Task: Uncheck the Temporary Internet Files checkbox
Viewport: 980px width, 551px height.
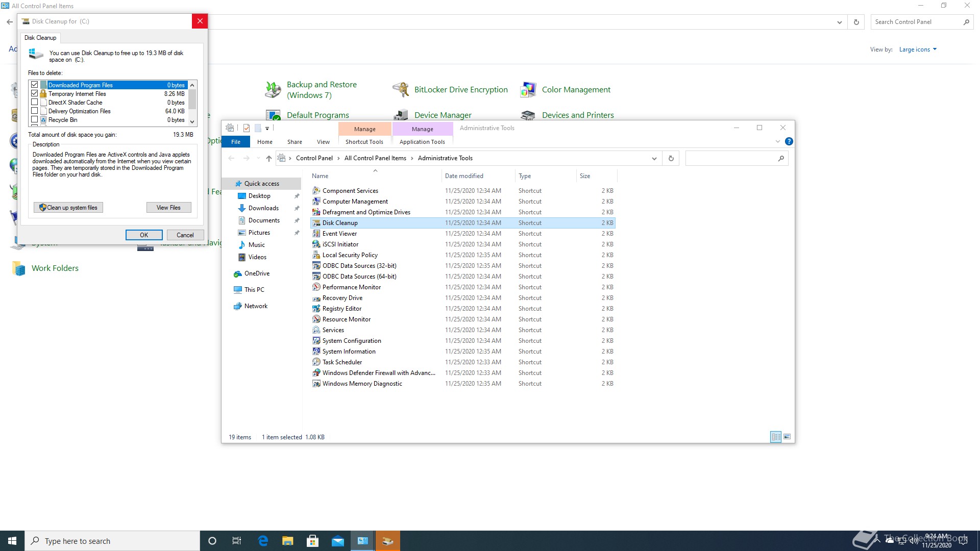Action: coord(35,93)
